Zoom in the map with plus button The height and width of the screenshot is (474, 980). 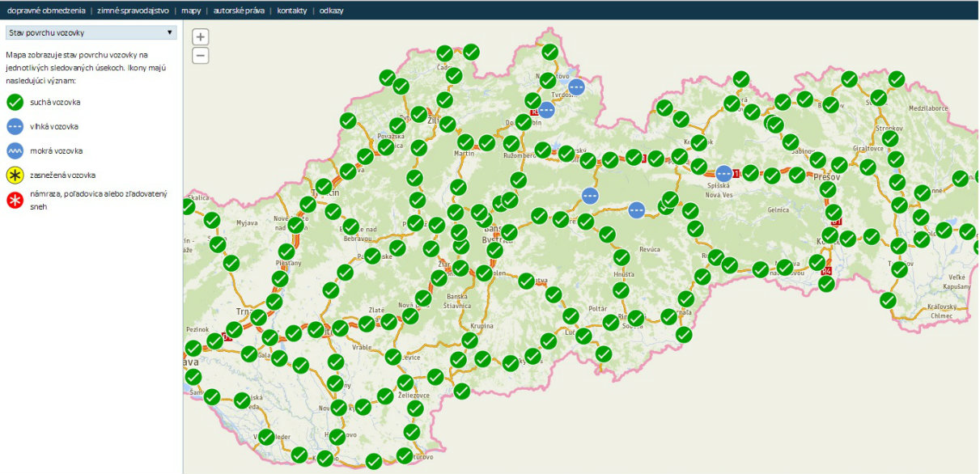(201, 37)
